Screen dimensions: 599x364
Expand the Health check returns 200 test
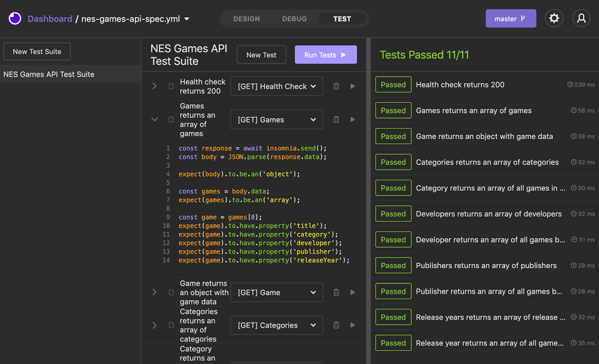[154, 86]
